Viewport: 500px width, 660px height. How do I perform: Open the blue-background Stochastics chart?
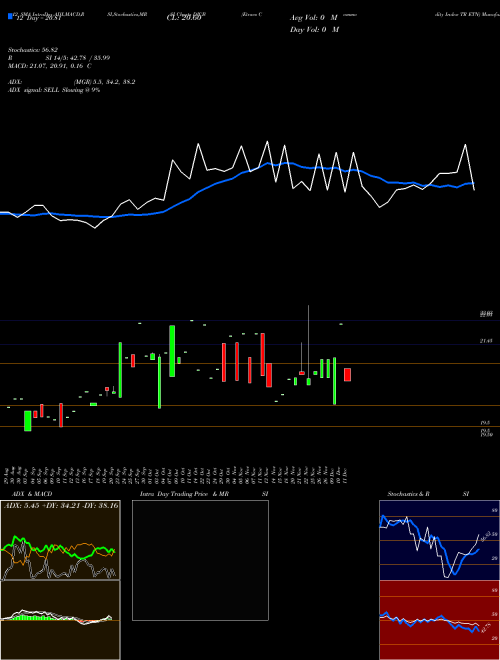click(439, 540)
